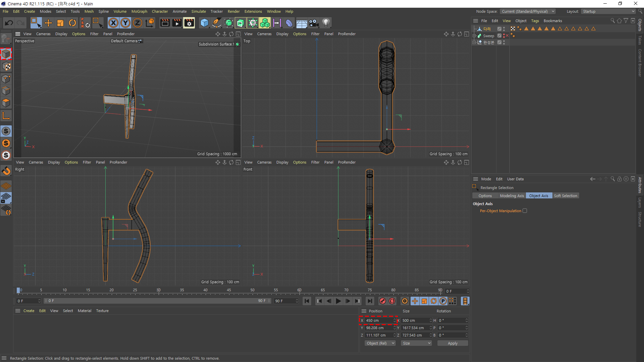Open the Object (Rel) coordinate dropdown
Screen dimensions: 644x362
click(x=380, y=343)
